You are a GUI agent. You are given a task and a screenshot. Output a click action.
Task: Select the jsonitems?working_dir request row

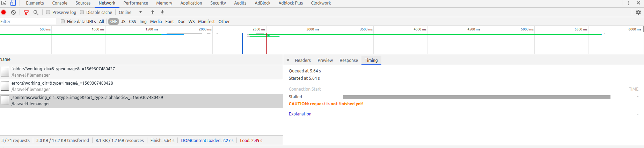point(141,101)
